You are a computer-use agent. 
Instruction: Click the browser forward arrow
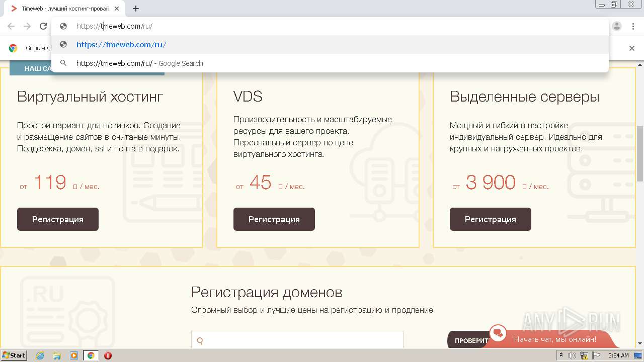click(x=27, y=26)
